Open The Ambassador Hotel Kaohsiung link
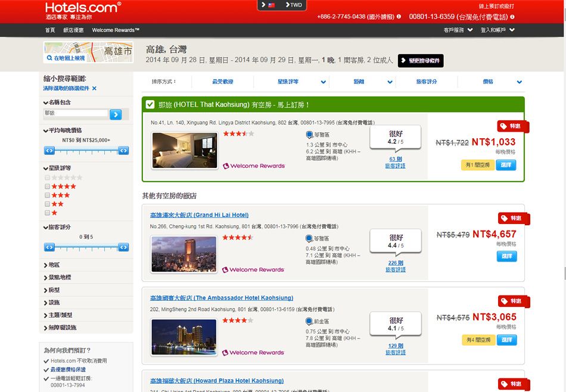 click(222, 298)
